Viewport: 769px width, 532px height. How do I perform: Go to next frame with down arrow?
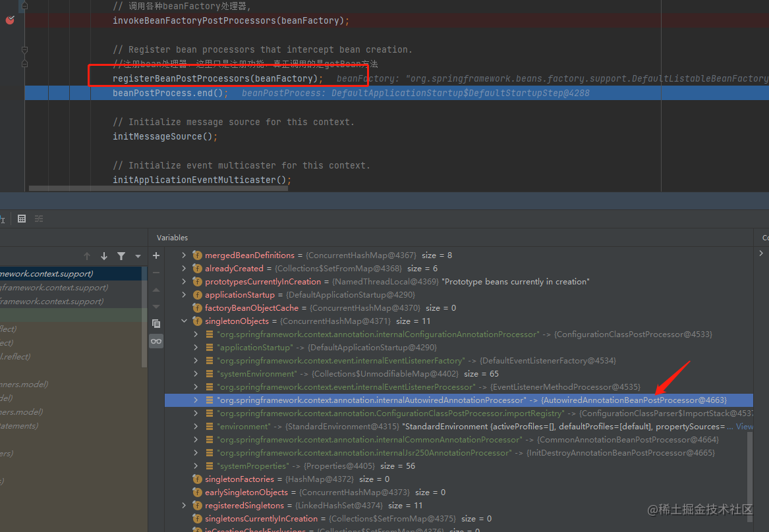tap(104, 255)
